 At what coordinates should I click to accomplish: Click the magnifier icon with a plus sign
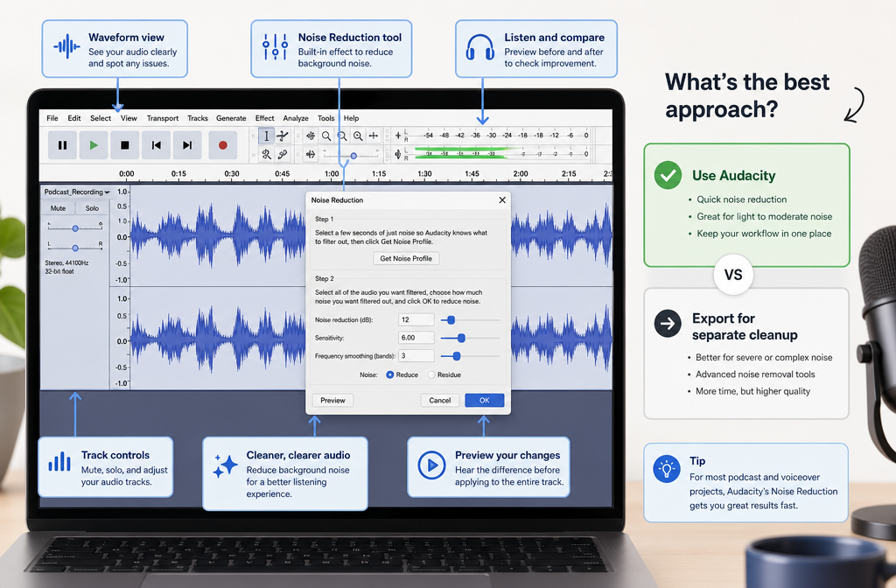pyautogui.click(x=358, y=136)
